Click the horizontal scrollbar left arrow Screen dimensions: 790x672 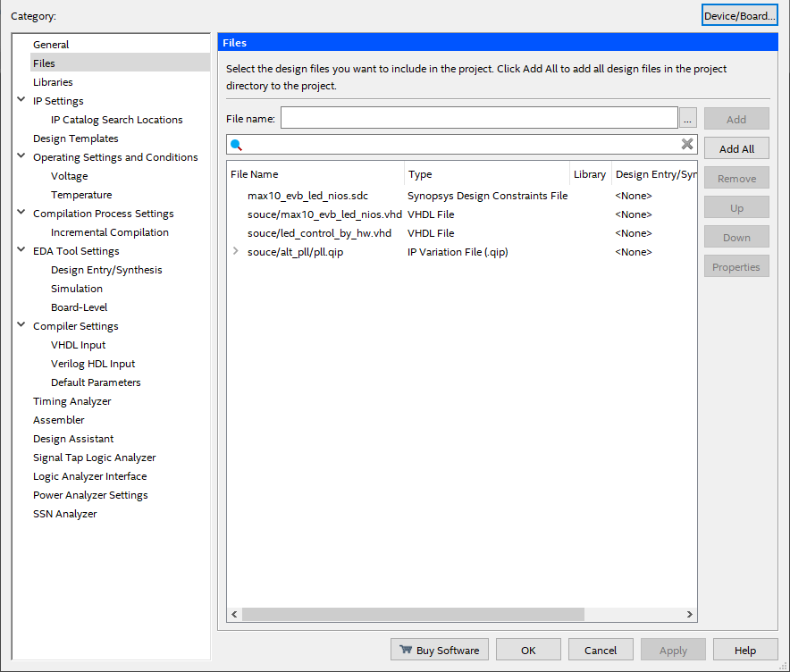(x=234, y=614)
